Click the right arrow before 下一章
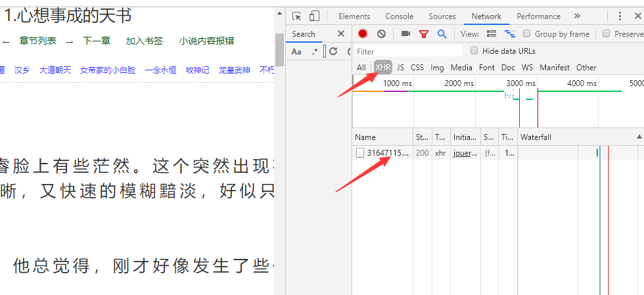This screenshot has width=644, height=295. (x=70, y=41)
